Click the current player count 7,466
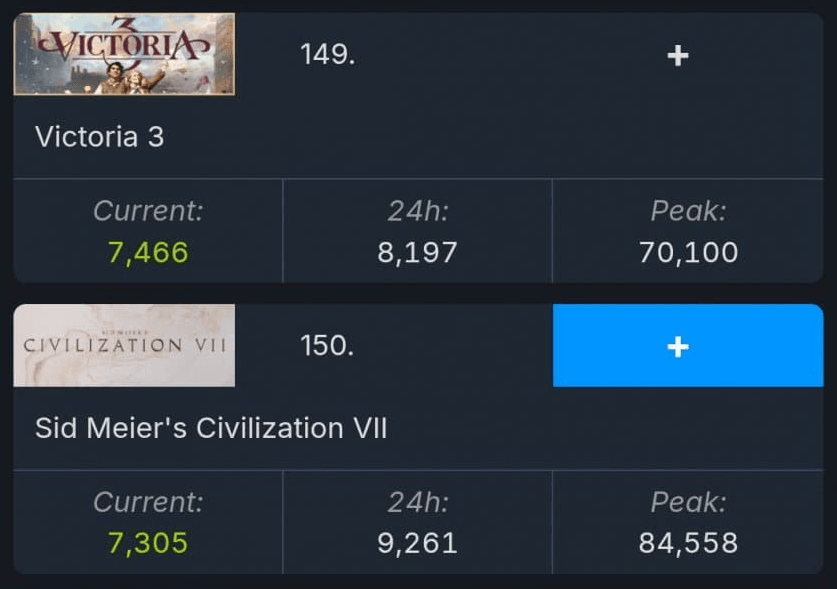The height and width of the screenshot is (589, 837). click(148, 252)
